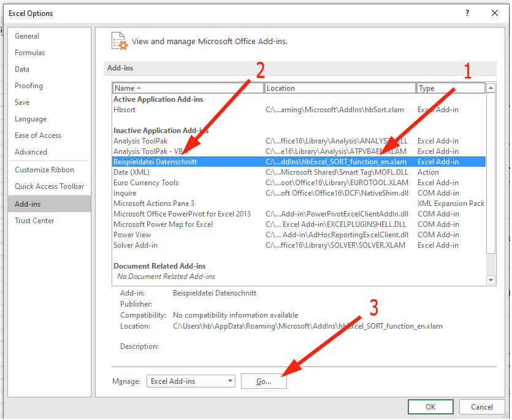This screenshot has height=420, width=512.
Task: Click the Help question mark icon
Action: pos(467,13)
